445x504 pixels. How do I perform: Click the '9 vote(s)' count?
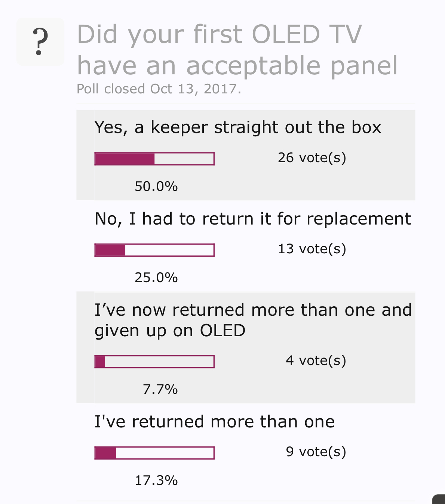(x=316, y=452)
